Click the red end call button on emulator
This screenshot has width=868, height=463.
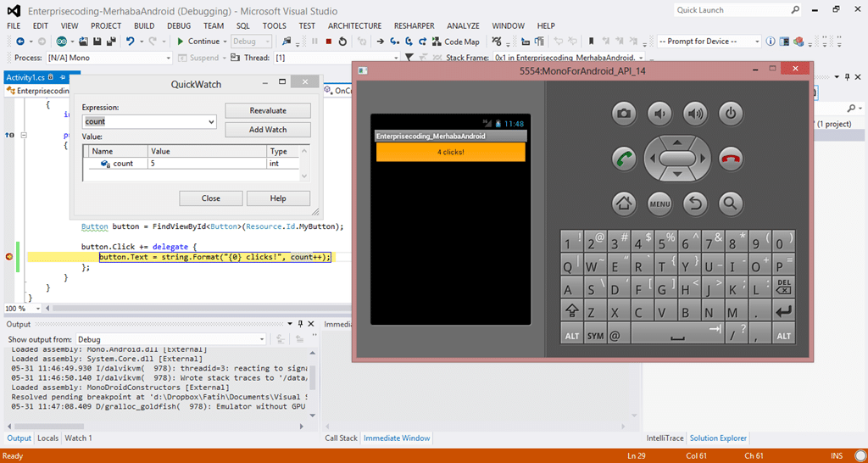coord(731,159)
